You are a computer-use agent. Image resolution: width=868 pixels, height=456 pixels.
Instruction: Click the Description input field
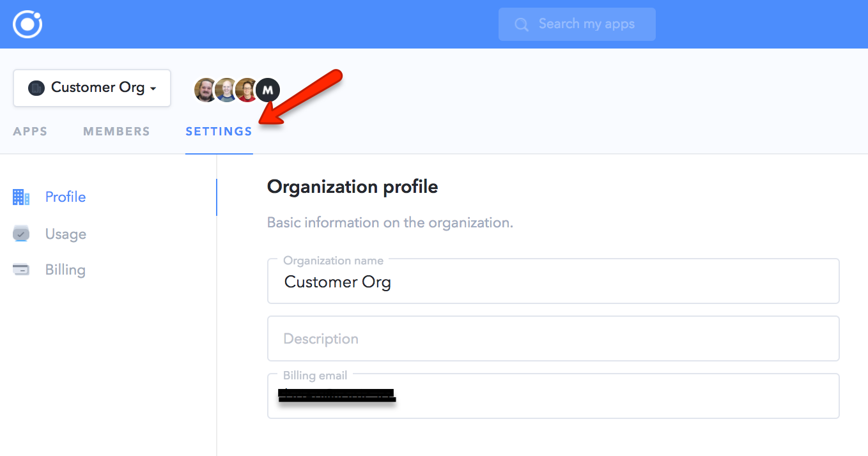(553, 338)
